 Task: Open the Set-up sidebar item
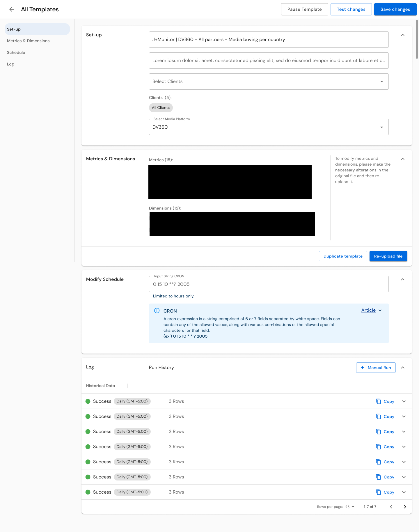37,29
